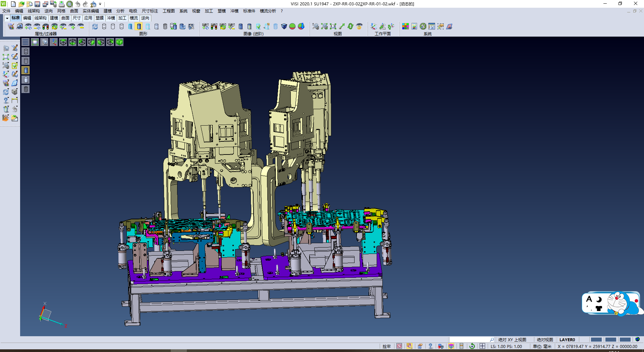Image resolution: width=644 pixels, height=352 pixels.
Task: Expand the quick access toolbar dropdown arrow
Action: pyautogui.click(x=100, y=4)
